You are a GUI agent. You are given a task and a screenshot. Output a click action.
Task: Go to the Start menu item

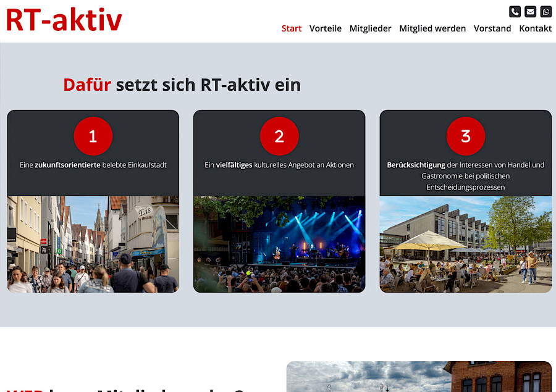(292, 28)
